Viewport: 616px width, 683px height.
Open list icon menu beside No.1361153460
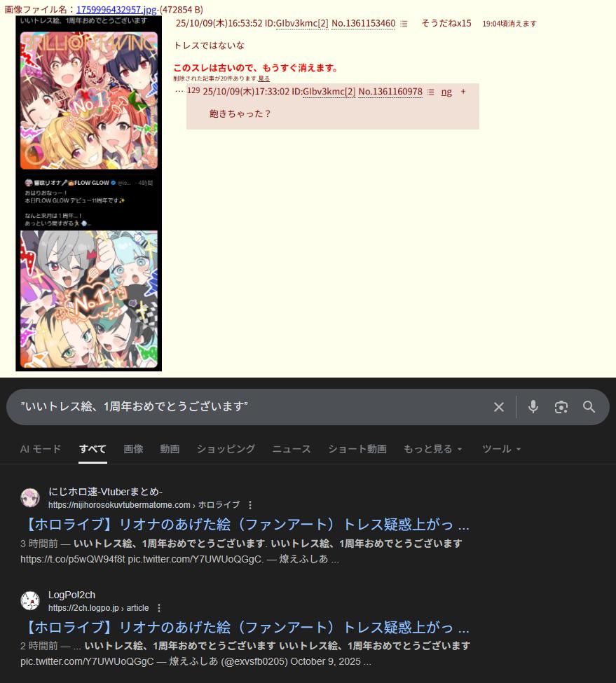pyautogui.click(x=404, y=24)
